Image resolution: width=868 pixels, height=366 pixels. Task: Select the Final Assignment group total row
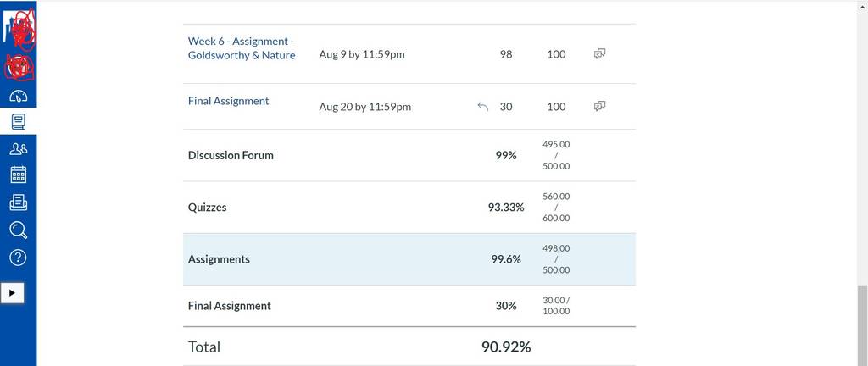(x=409, y=306)
